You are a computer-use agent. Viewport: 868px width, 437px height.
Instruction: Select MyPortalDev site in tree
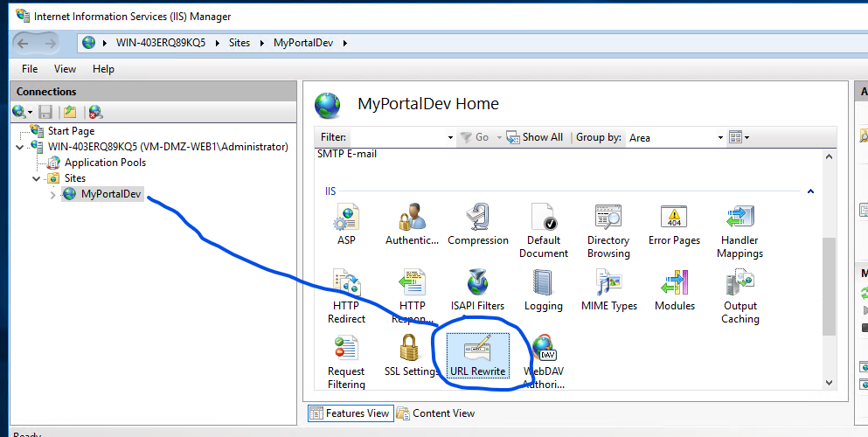[x=111, y=194]
